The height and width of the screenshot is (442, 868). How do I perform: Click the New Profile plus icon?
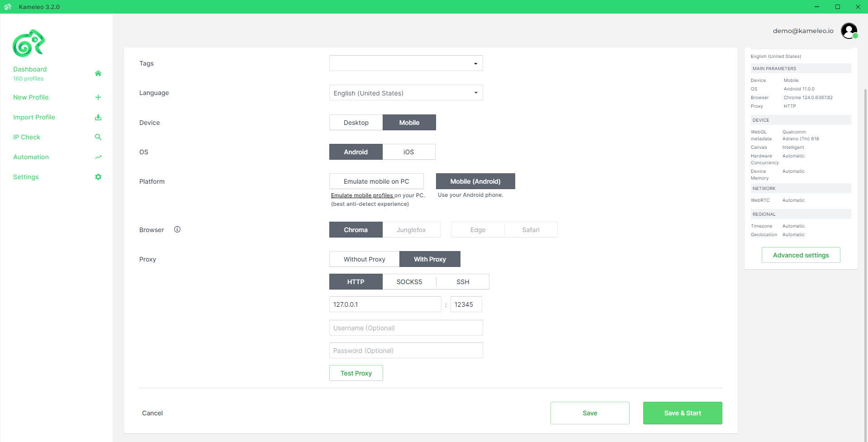click(x=98, y=97)
